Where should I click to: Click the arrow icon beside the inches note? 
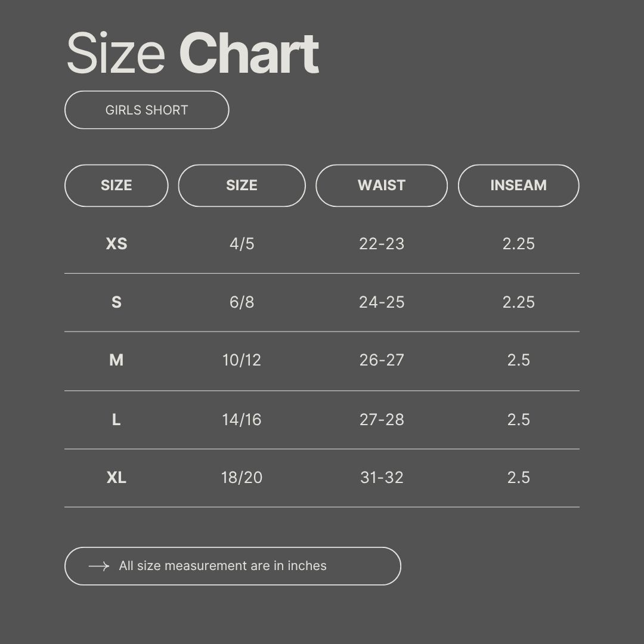pos(98,566)
